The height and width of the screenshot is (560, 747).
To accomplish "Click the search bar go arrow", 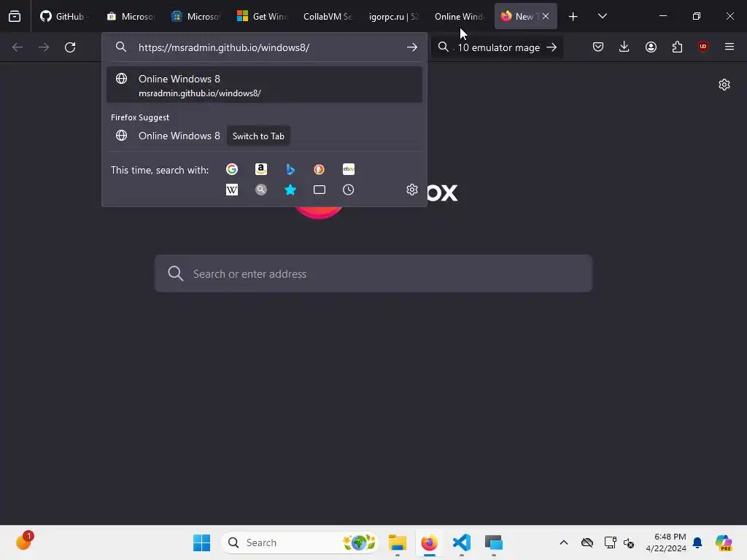I will (x=551, y=47).
